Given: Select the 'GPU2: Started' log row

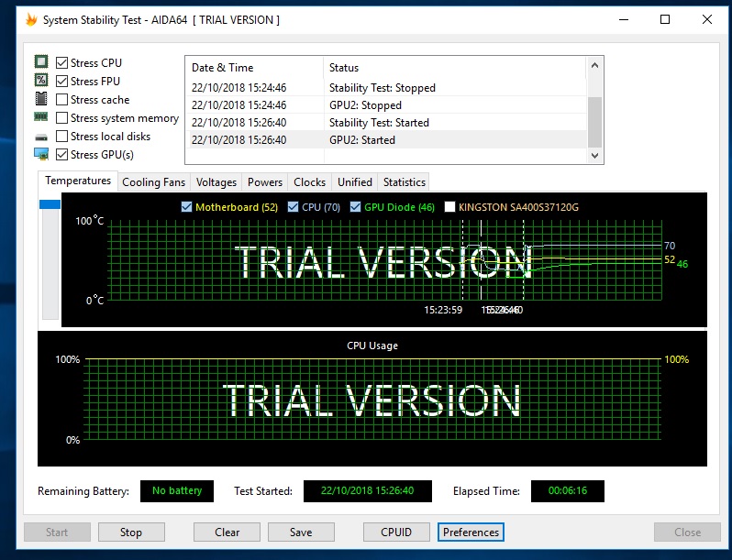Looking at the screenshot, I should [x=385, y=140].
